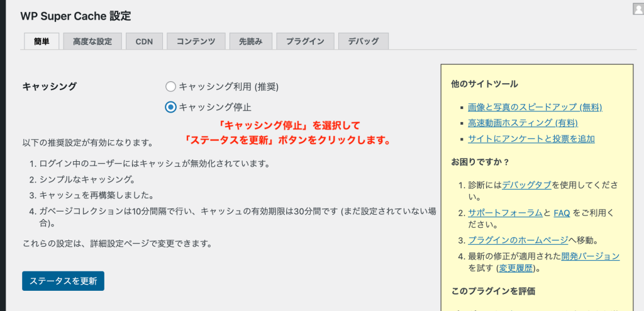Image resolution: width=644 pixels, height=311 pixels.
Task: Open the 変更履歴 link
Action: click(516, 268)
